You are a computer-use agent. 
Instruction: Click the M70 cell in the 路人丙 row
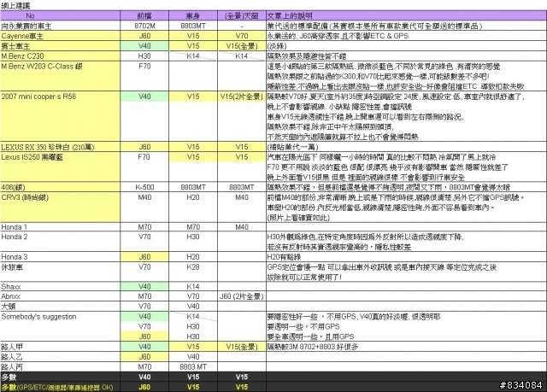coord(144,367)
